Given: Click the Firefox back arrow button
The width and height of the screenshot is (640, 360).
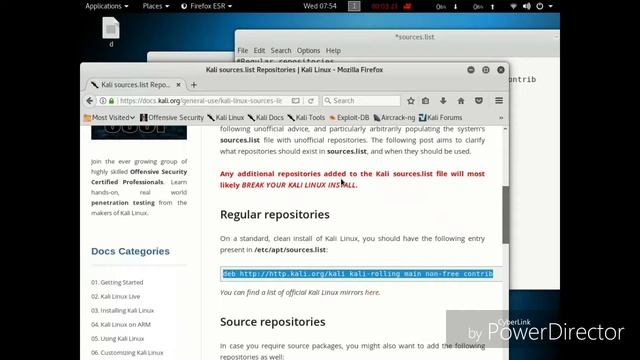Looking at the screenshot, I should click(x=89, y=101).
